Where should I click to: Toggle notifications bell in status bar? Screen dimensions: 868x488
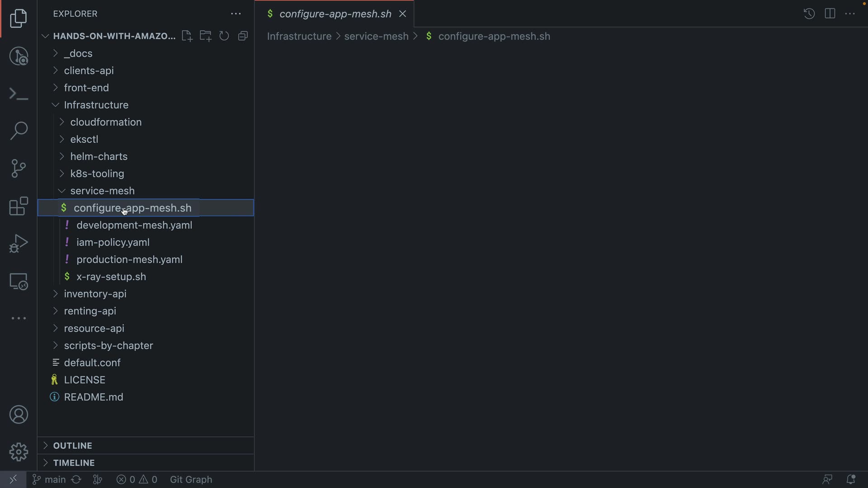pos(850,479)
